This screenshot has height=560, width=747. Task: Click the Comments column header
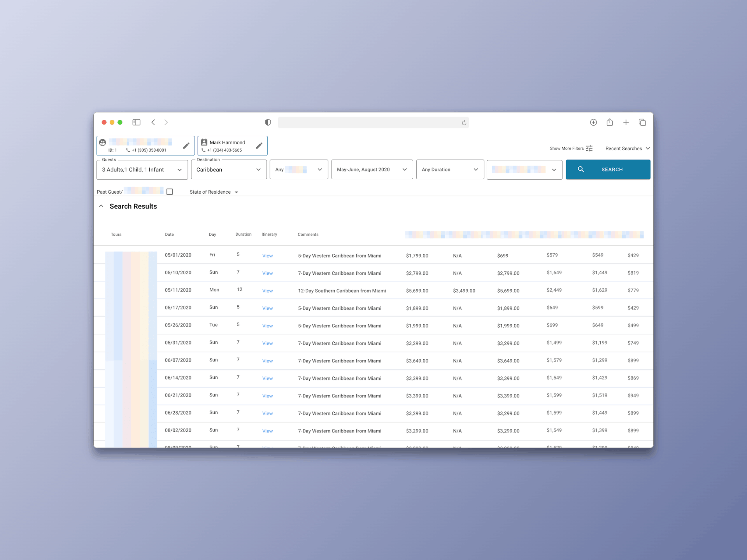pos(308,234)
